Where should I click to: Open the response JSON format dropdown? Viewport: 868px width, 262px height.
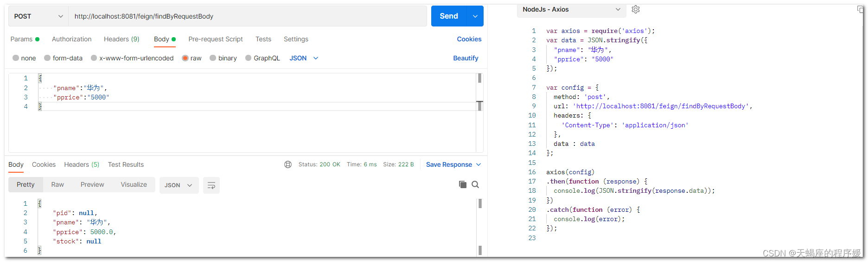[179, 185]
